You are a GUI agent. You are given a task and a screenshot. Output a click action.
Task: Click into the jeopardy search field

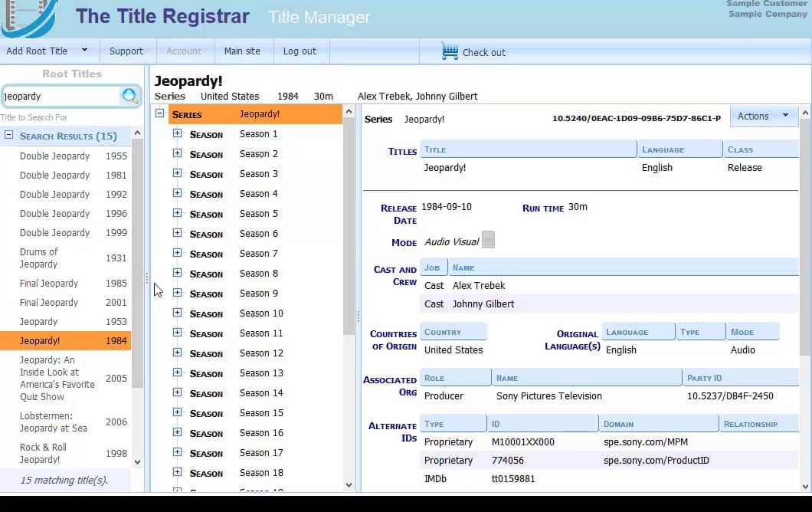60,97
